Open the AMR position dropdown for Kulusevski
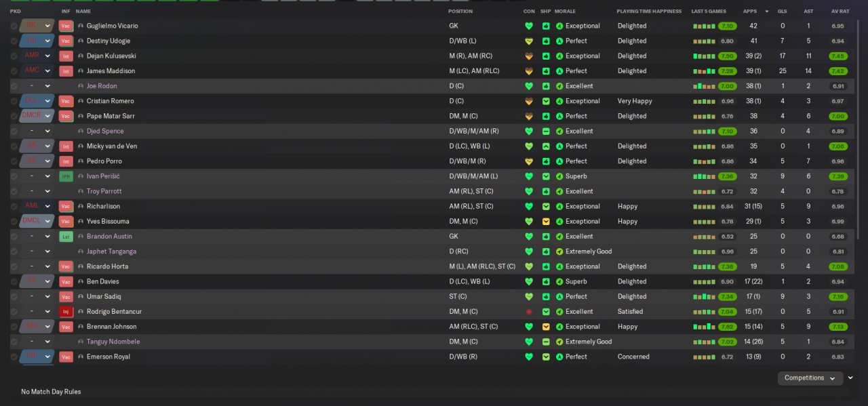 point(47,56)
